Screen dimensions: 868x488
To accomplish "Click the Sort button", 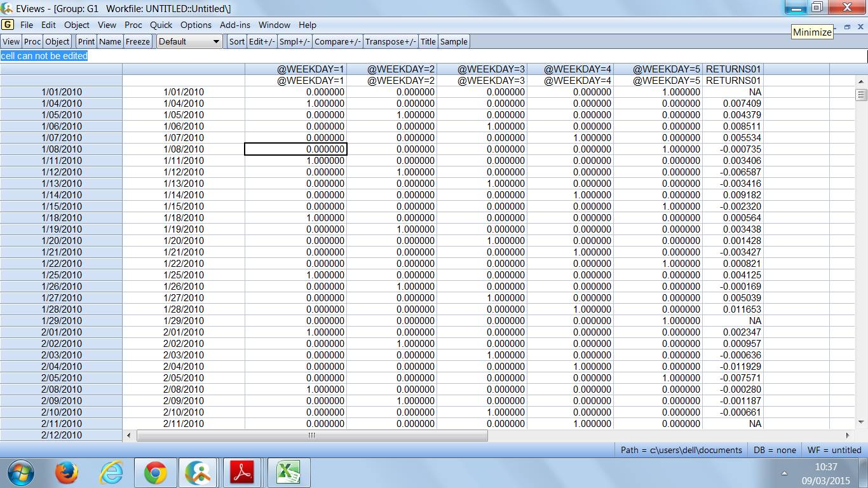I will [x=237, y=41].
